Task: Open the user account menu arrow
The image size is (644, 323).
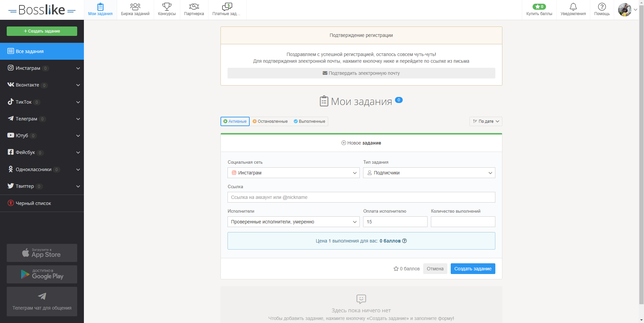Action: coord(635,10)
